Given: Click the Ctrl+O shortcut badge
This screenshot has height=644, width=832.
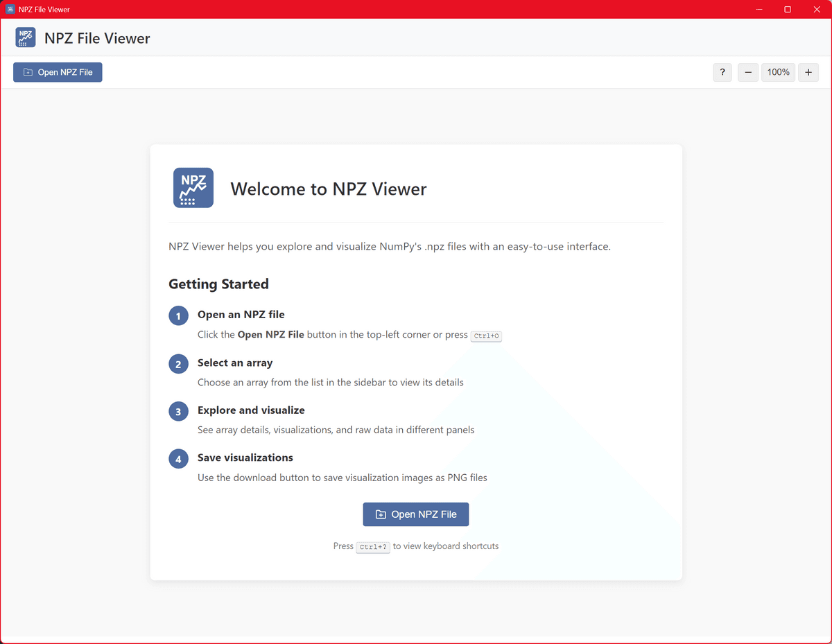Looking at the screenshot, I should [486, 336].
